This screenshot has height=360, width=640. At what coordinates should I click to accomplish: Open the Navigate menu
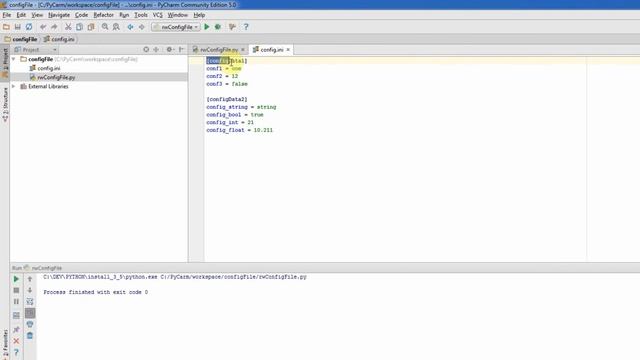pyautogui.click(x=59, y=15)
